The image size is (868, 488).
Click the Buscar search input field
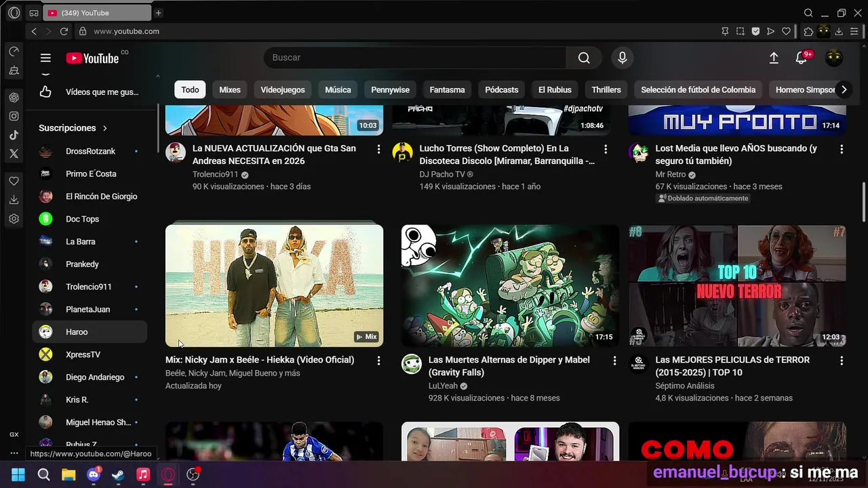(x=415, y=58)
